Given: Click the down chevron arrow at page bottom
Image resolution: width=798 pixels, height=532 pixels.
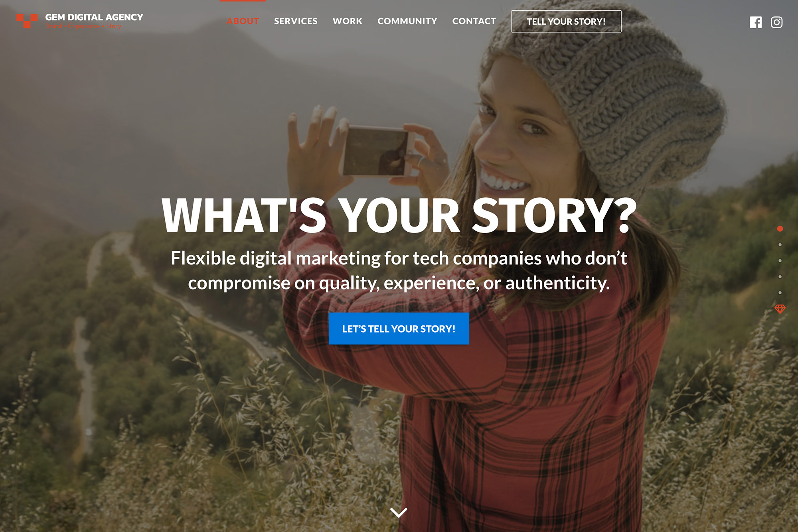Looking at the screenshot, I should [399, 512].
